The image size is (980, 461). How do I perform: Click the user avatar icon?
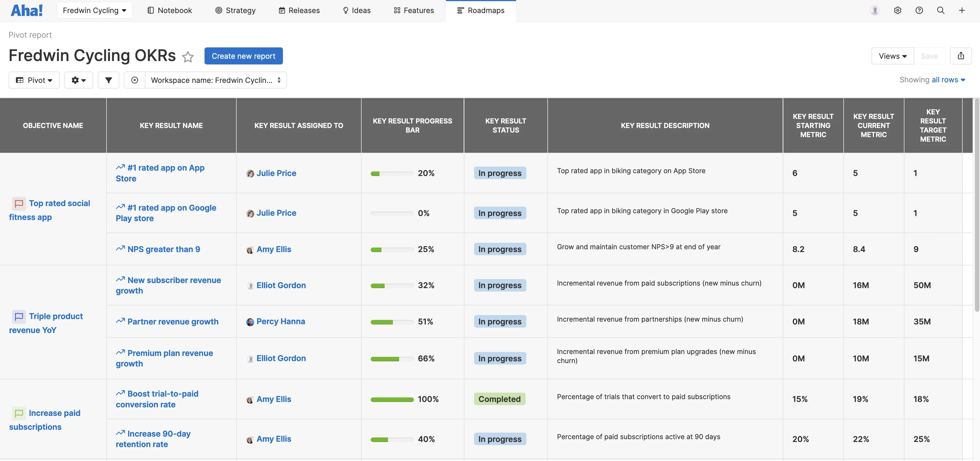pyautogui.click(x=875, y=10)
